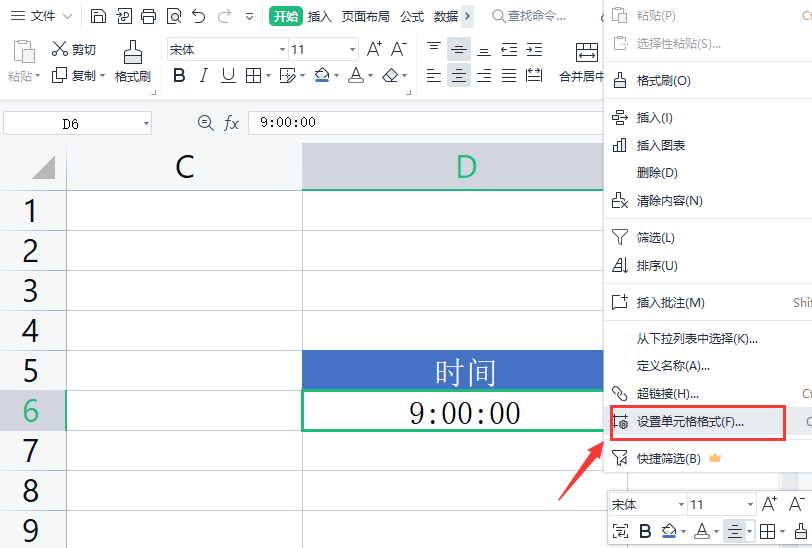Click the Print icon

click(149, 16)
